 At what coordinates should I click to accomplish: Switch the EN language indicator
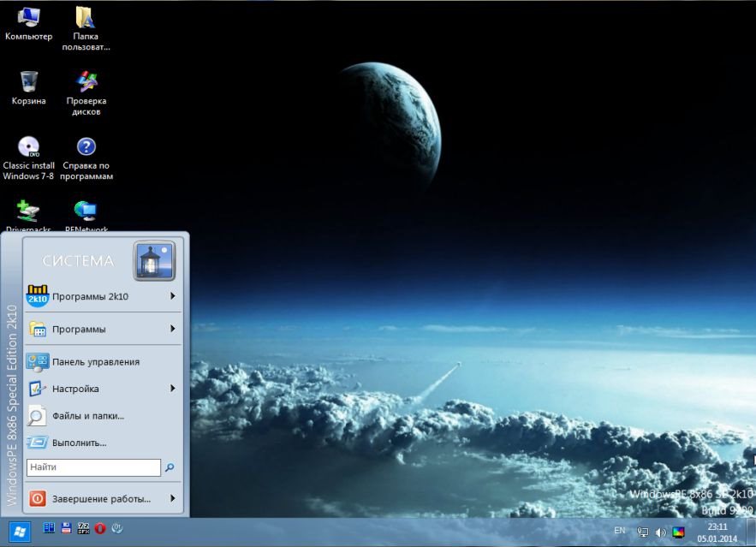(620, 532)
